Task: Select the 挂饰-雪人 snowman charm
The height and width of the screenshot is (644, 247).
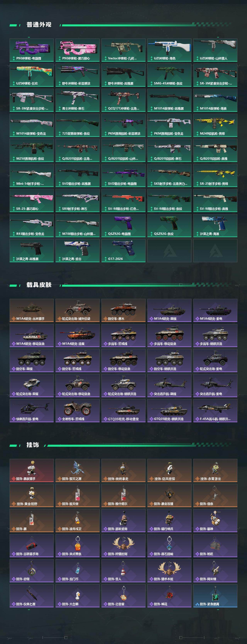Action: coord(123,571)
